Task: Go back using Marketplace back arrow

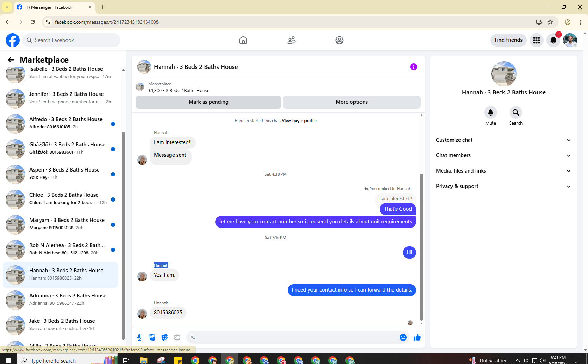Action: pyautogui.click(x=11, y=60)
